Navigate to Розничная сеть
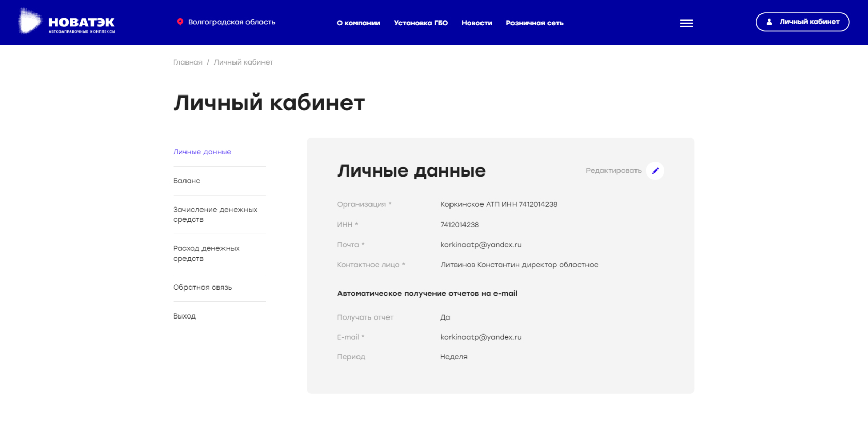This screenshot has width=868, height=429. coord(534,23)
